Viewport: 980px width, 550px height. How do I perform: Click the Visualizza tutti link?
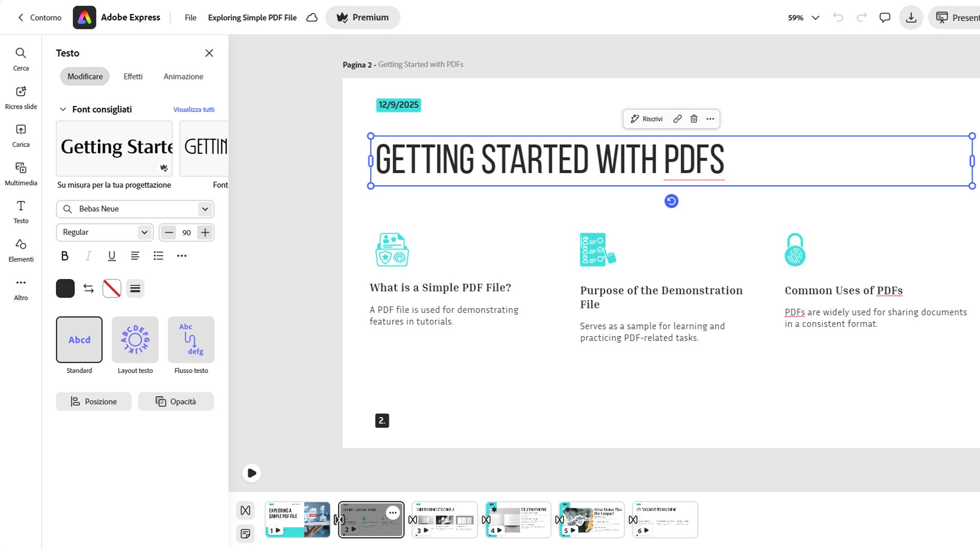point(194,109)
